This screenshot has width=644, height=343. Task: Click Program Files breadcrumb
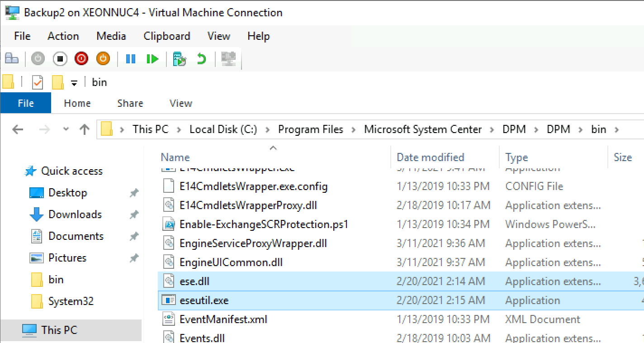(311, 129)
